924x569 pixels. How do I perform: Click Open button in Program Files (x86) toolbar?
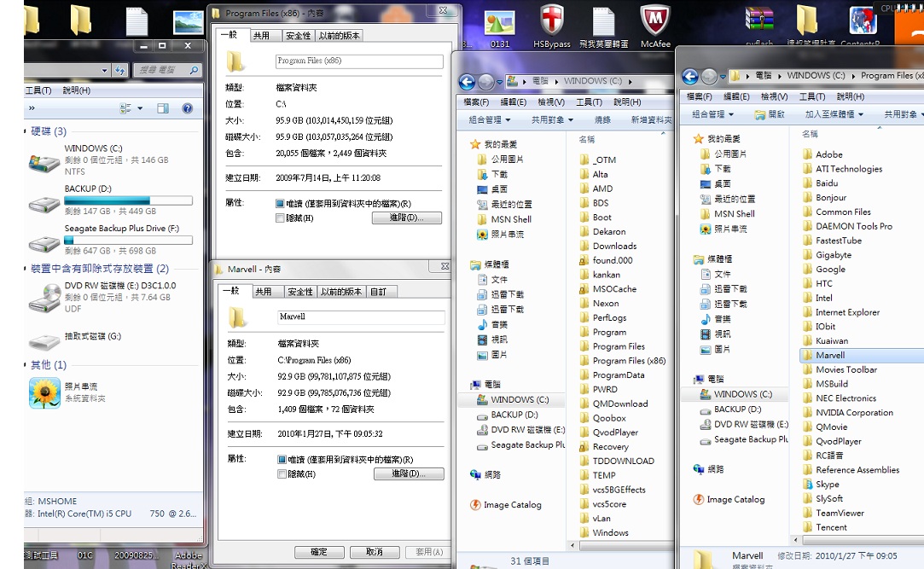[770, 114]
